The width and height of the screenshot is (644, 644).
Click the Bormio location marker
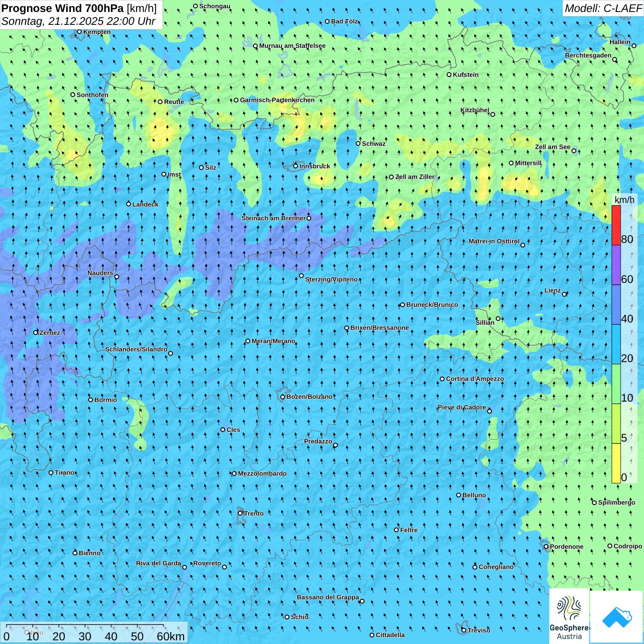tap(91, 400)
